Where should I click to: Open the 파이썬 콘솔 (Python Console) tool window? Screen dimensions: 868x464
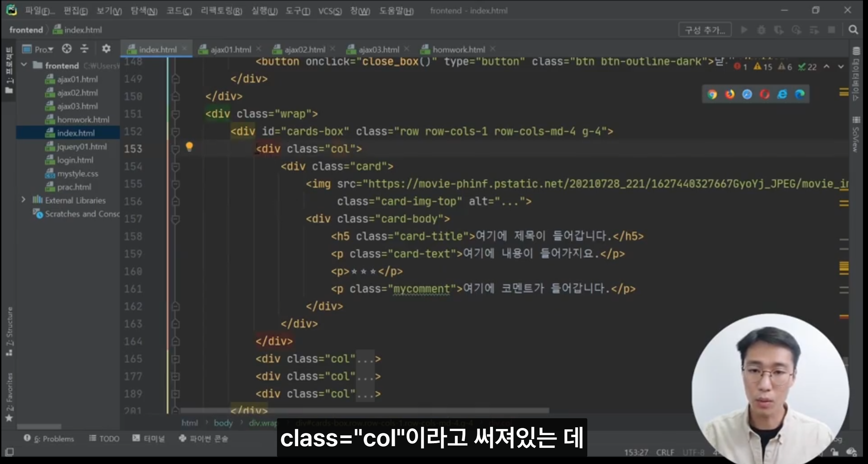204,439
